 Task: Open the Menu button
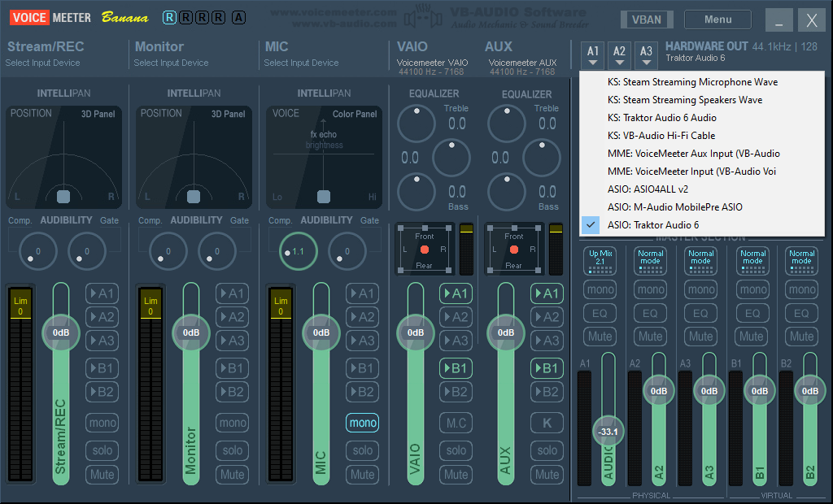pos(717,20)
